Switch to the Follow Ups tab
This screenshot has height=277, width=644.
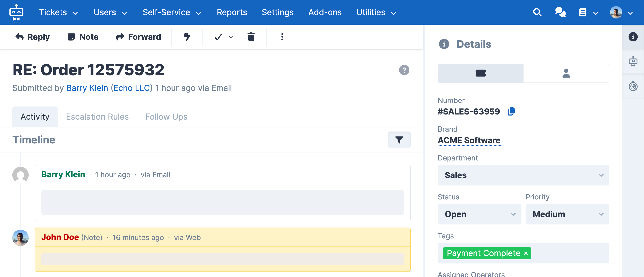(x=166, y=117)
